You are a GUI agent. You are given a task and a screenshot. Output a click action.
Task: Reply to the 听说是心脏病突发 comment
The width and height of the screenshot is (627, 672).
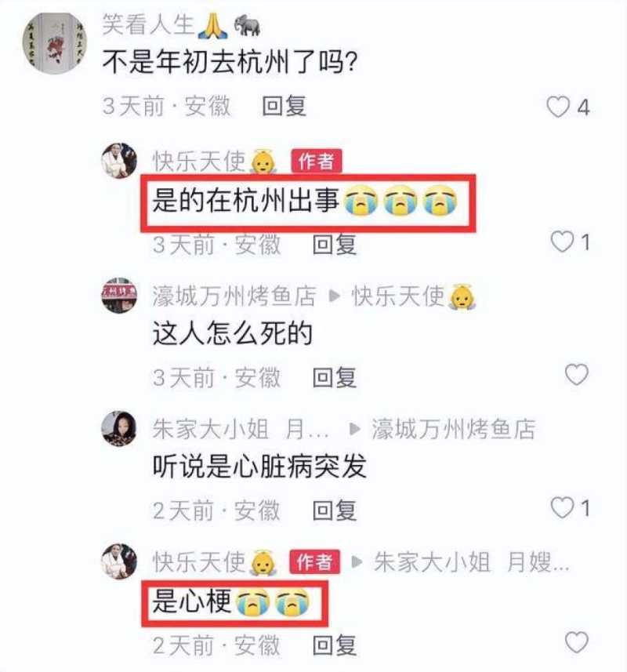click(335, 510)
